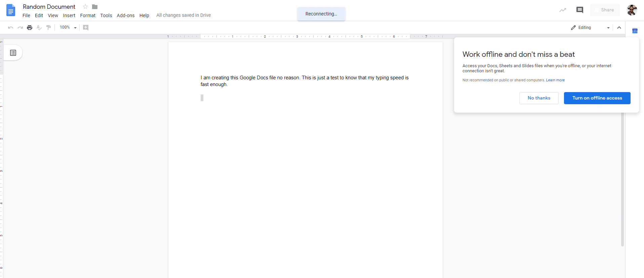This screenshot has width=644, height=278.
Task: Open the Help menu
Action: coord(144,15)
